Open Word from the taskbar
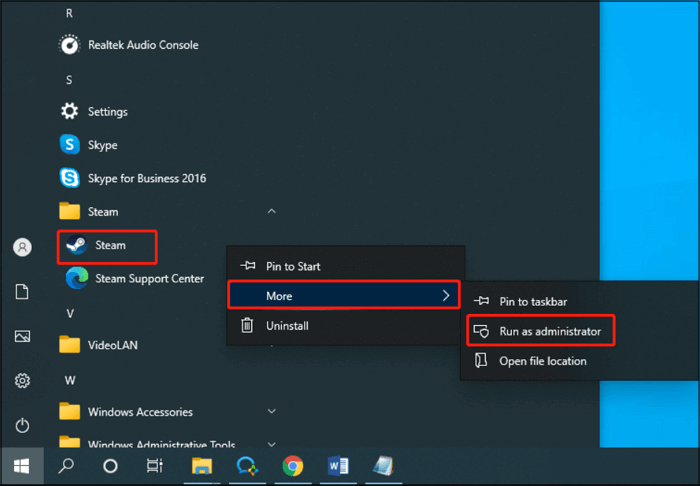Image resolution: width=700 pixels, height=486 pixels. point(338,465)
